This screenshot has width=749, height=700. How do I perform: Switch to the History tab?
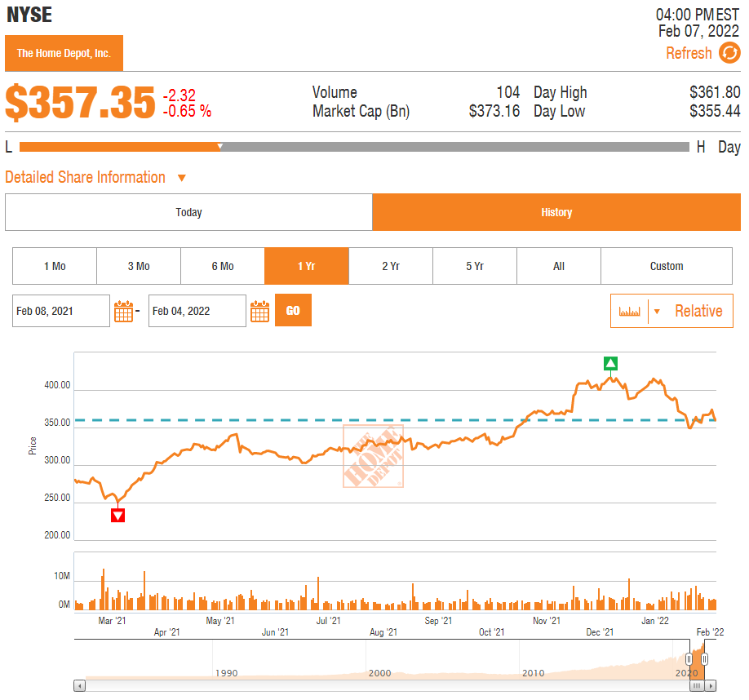point(556,212)
